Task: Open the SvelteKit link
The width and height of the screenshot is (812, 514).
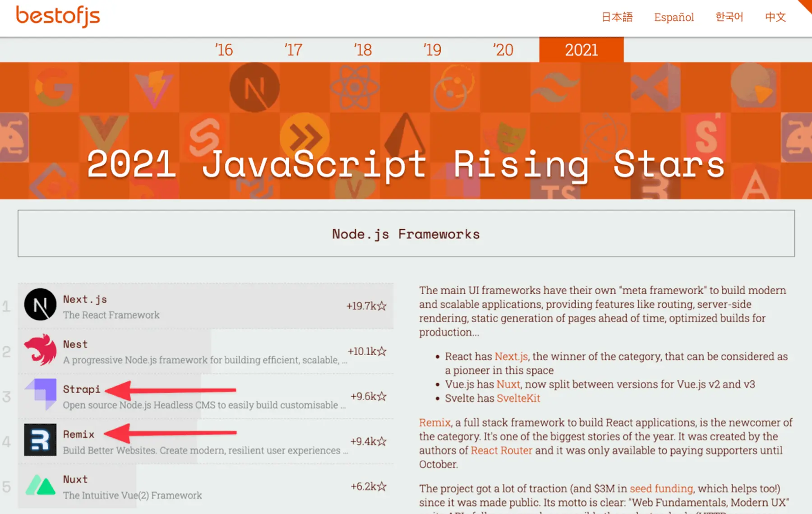Action: pyautogui.click(x=518, y=398)
